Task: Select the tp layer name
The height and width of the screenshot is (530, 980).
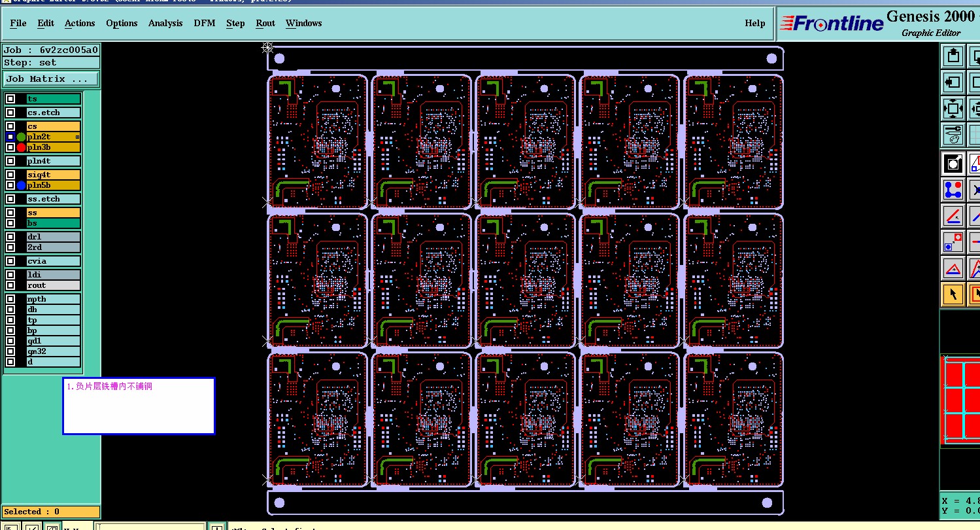Action: coord(54,320)
